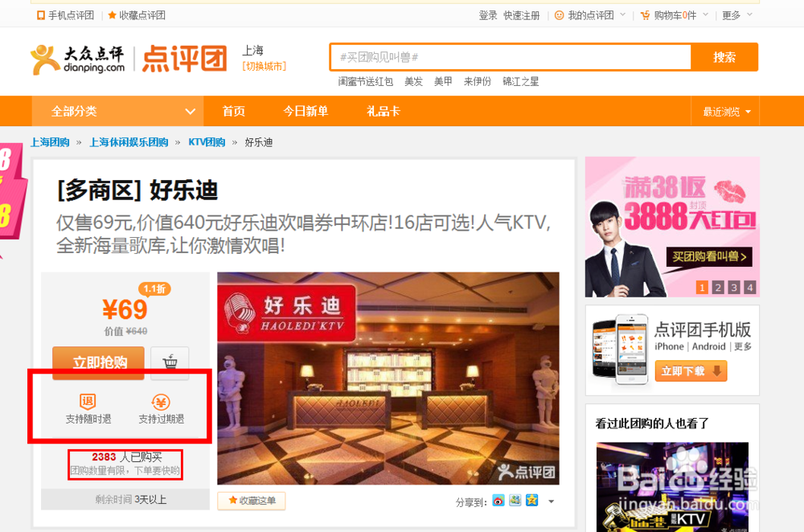Image resolution: width=804 pixels, height=532 pixels.
Task: Click the 支持随时退 refund icon
Action: coord(88,401)
